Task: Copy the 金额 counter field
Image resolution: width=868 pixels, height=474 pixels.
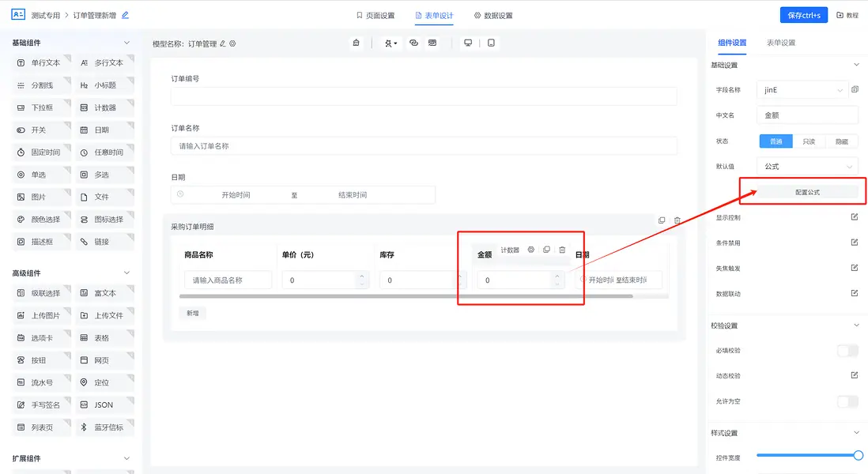Action: click(x=546, y=250)
